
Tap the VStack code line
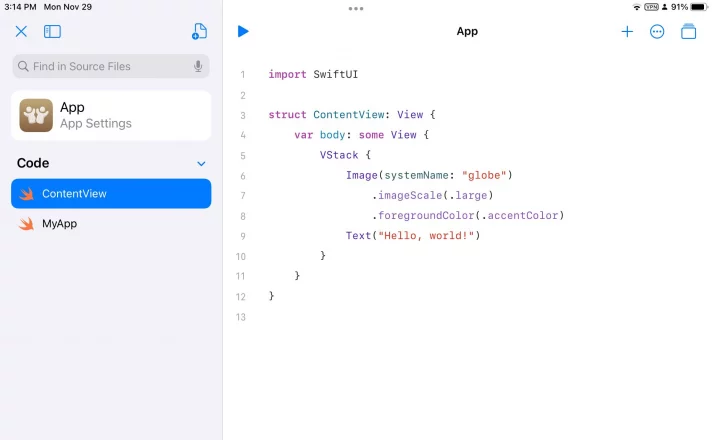(x=345, y=155)
